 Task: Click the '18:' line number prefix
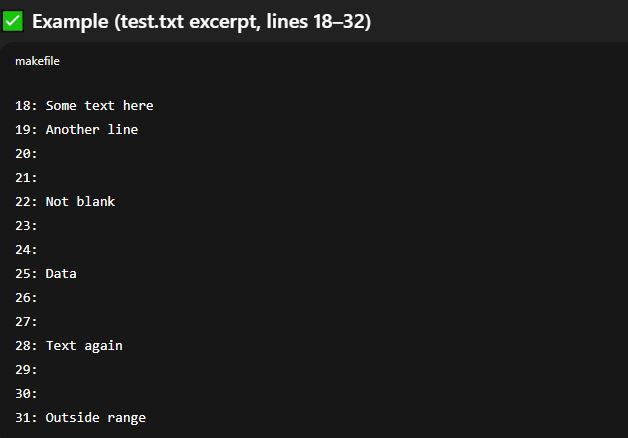(x=26, y=105)
